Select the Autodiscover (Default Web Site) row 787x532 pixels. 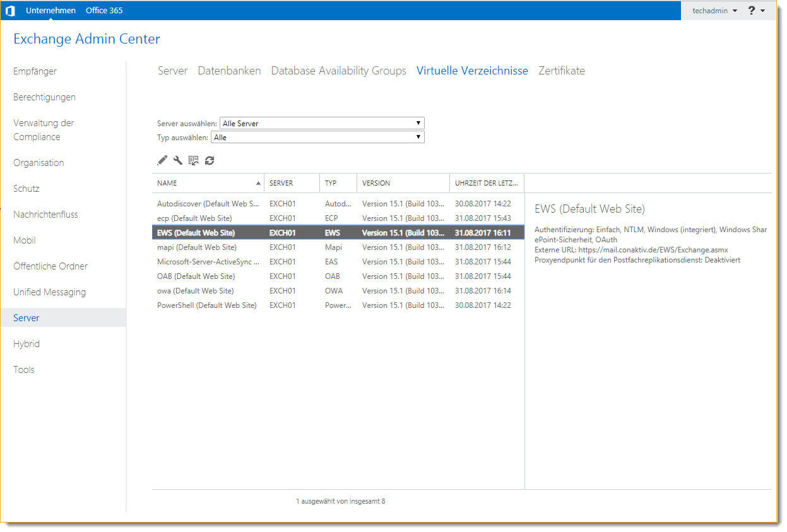click(x=208, y=204)
